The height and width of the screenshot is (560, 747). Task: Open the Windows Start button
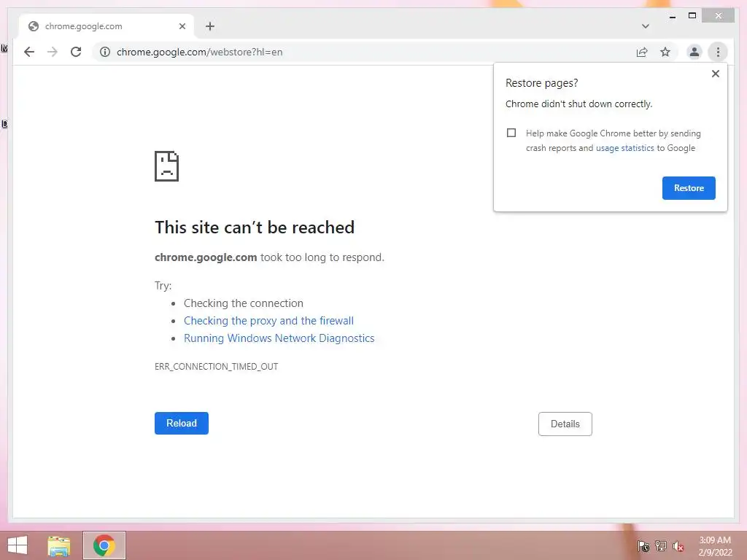(18, 545)
